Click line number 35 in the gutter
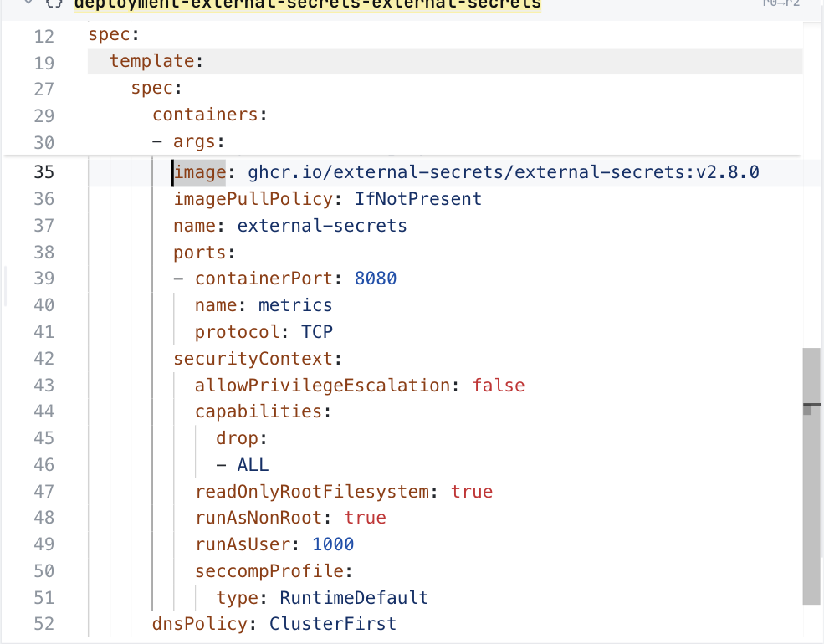The height and width of the screenshot is (644, 824). pyautogui.click(x=44, y=172)
